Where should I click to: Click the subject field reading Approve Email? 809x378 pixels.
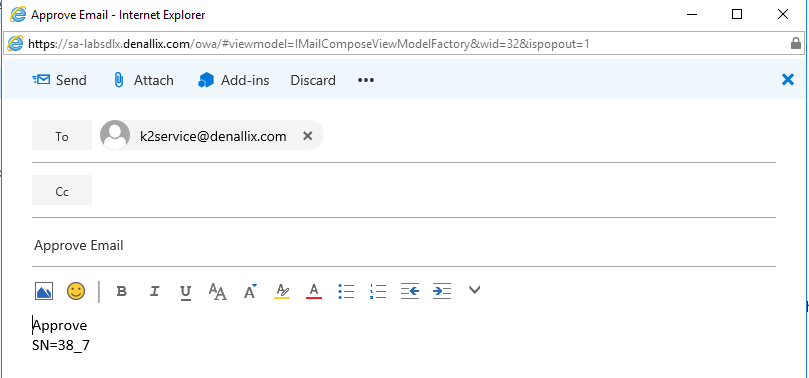(x=404, y=245)
